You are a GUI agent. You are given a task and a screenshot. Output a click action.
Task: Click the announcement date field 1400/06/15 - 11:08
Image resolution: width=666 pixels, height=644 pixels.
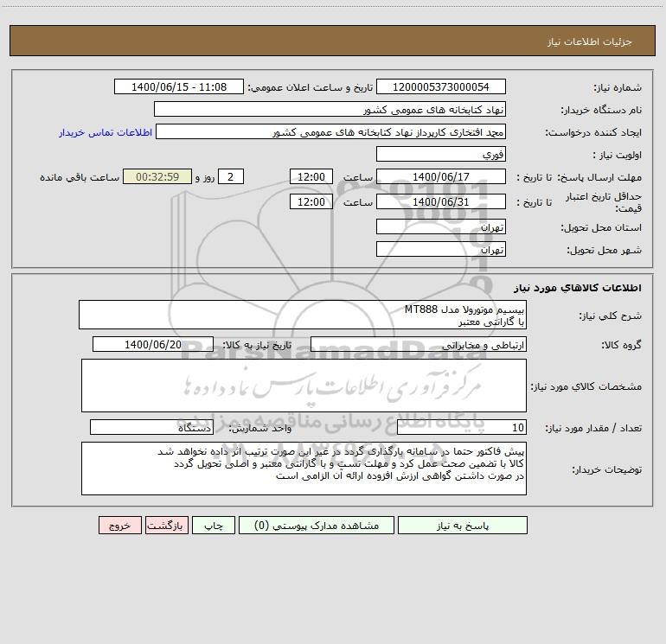pos(179,86)
